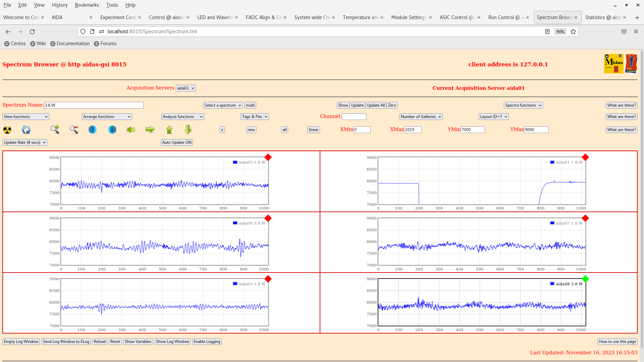The width and height of the screenshot is (644, 362).
Task: Click the Show Log Window button
Action: click(x=172, y=342)
